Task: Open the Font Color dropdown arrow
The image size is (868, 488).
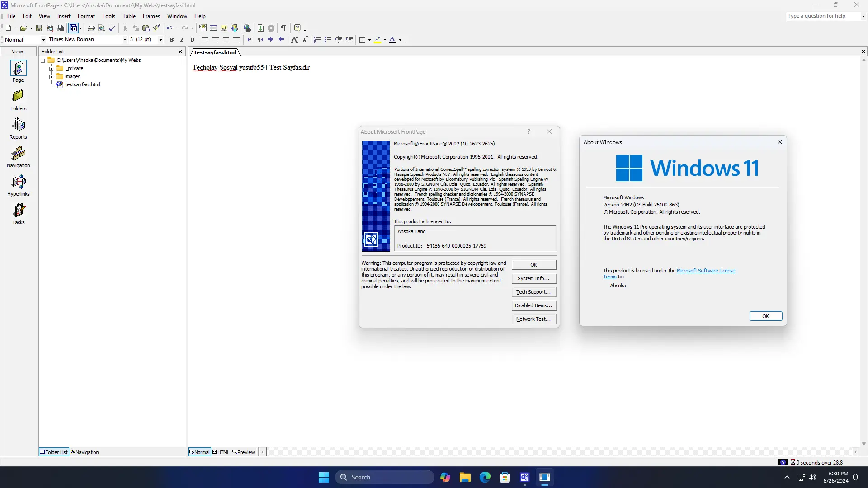Action: pos(400,40)
